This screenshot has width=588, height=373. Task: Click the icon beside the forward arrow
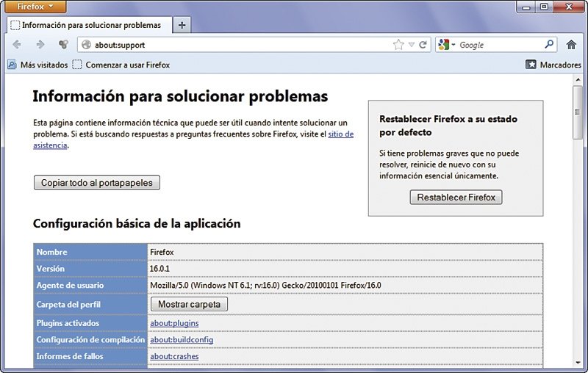tap(63, 45)
